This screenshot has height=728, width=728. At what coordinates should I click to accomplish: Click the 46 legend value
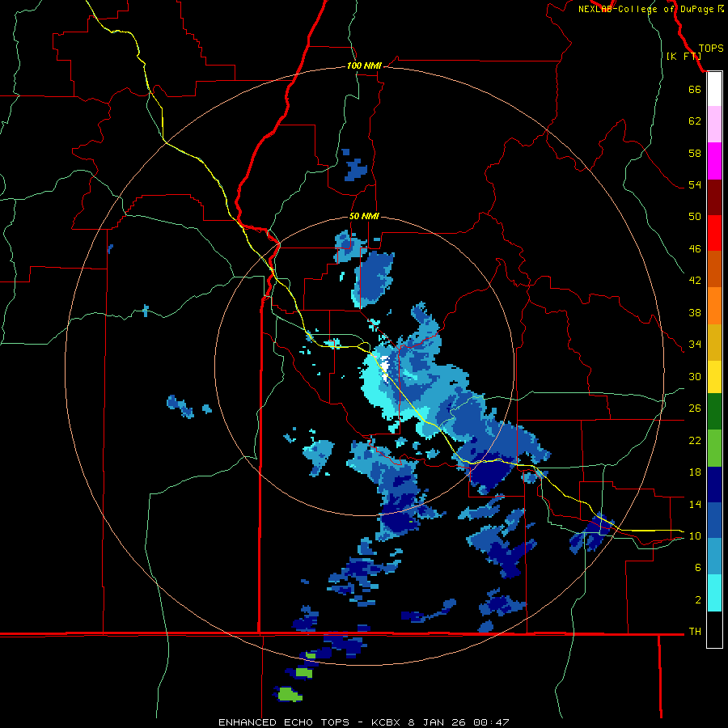coord(695,249)
